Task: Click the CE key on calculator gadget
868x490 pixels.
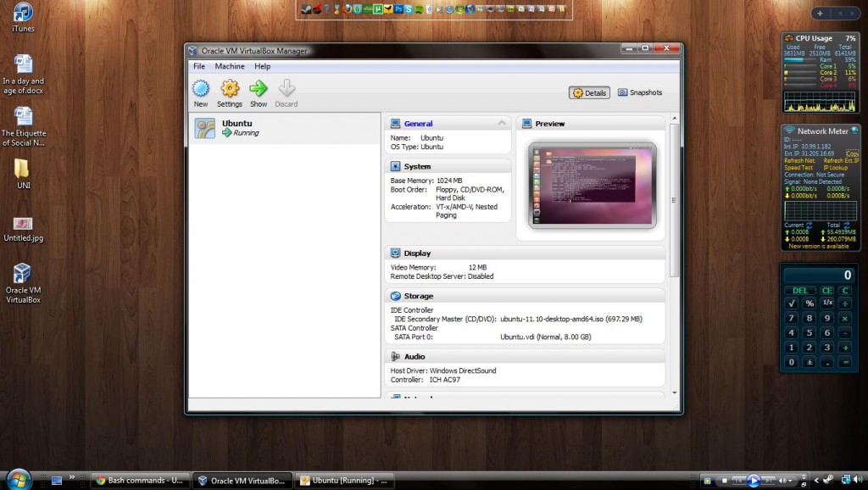Action: tap(827, 290)
